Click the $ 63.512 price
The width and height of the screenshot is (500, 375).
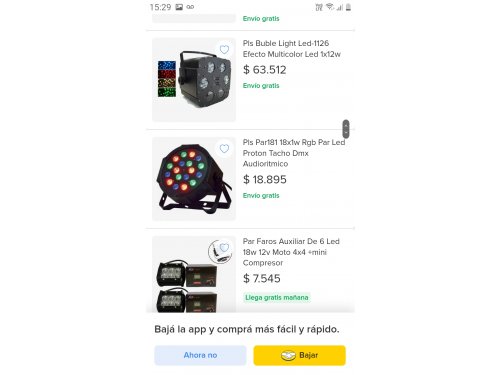click(265, 70)
